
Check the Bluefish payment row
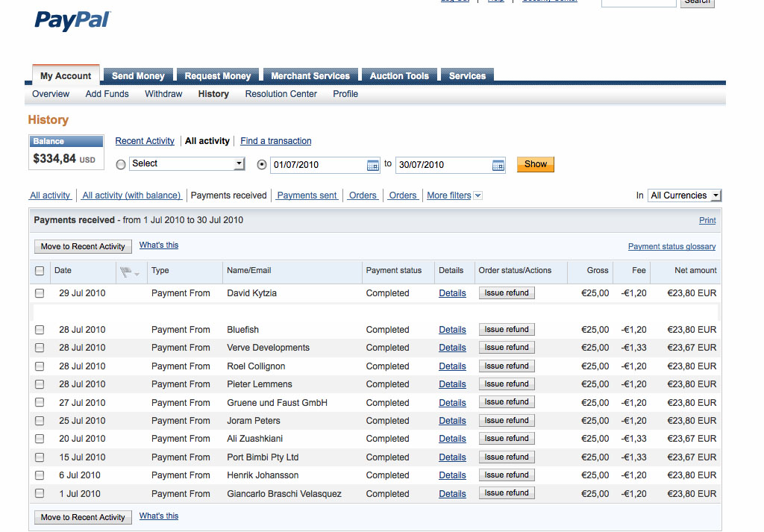click(40, 330)
